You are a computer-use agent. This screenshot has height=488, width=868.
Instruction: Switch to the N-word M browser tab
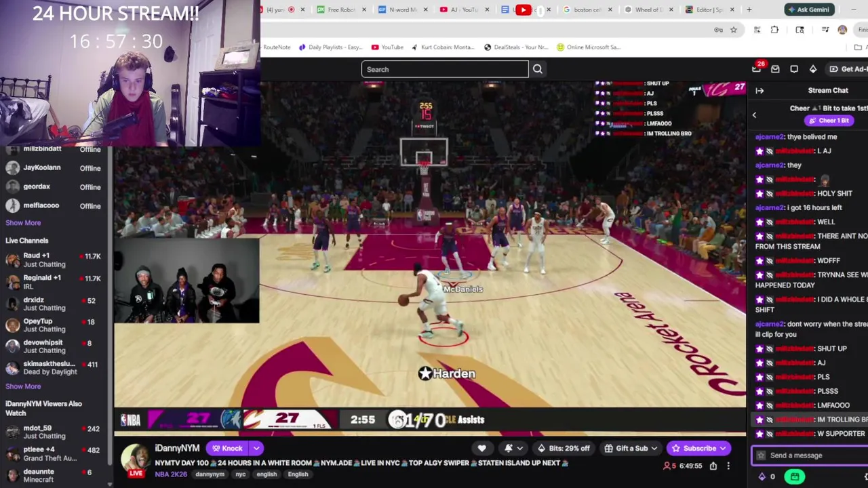click(x=403, y=9)
